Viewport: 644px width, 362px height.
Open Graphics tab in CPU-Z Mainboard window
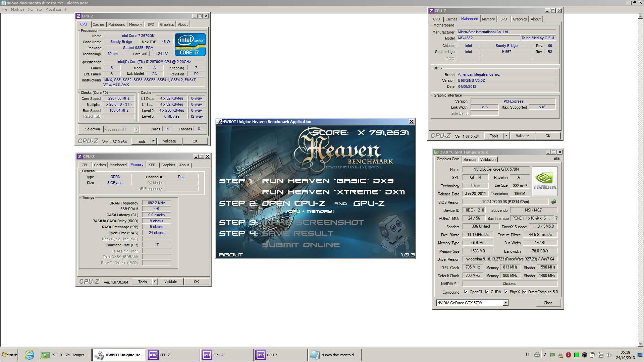point(520,19)
